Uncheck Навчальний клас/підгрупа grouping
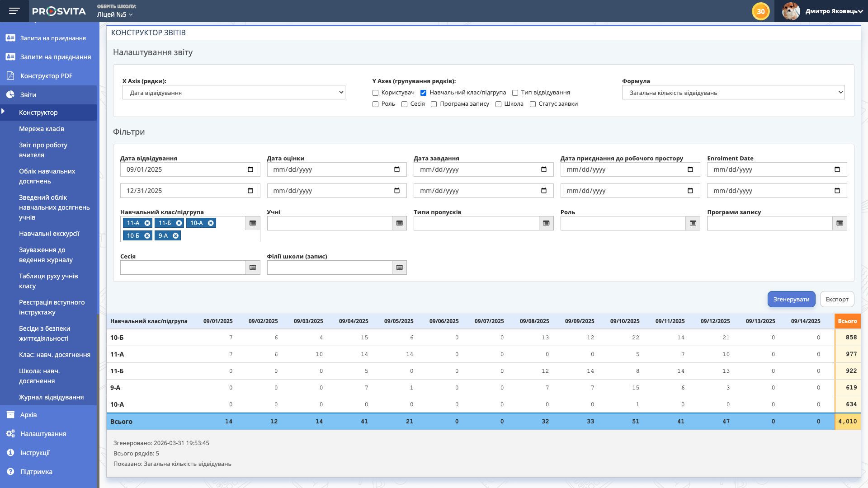The width and height of the screenshot is (868, 488). click(x=423, y=93)
